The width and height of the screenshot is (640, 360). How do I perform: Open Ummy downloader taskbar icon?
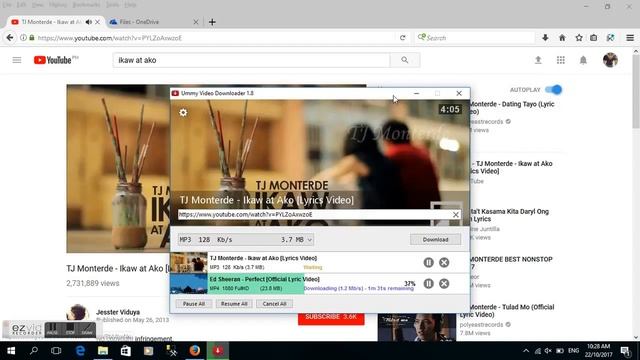pyautogui.click(x=218, y=351)
